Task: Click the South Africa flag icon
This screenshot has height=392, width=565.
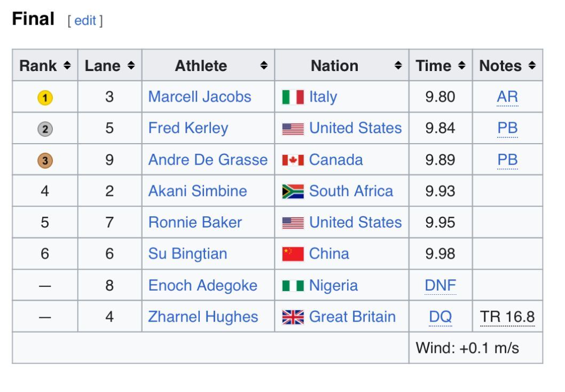Action: point(293,192)
